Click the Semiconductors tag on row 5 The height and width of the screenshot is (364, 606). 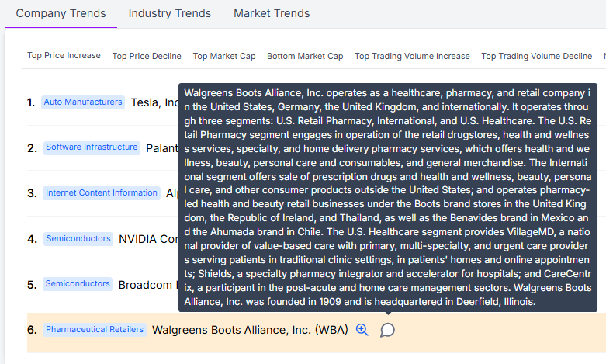78,284
